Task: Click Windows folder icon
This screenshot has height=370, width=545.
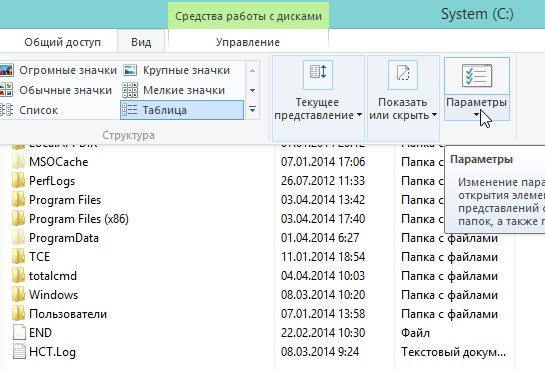Action: point(18,295)
